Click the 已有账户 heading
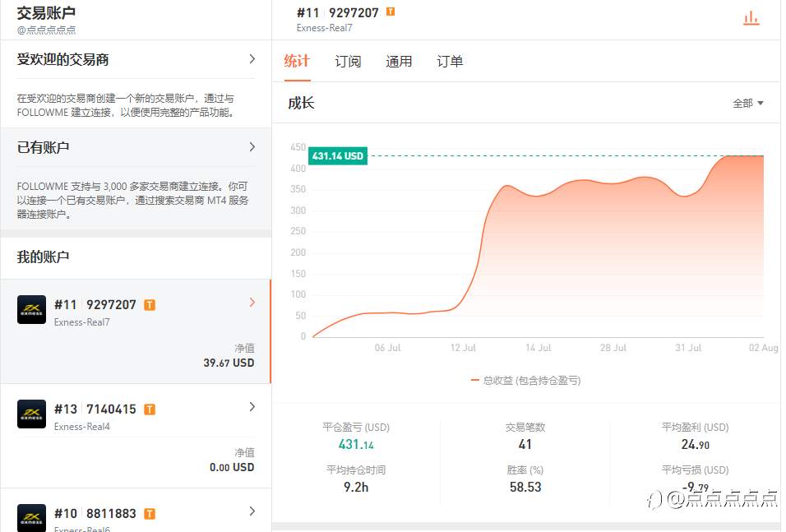The height and width of the screenshot is (532, 786). (43, 147)
